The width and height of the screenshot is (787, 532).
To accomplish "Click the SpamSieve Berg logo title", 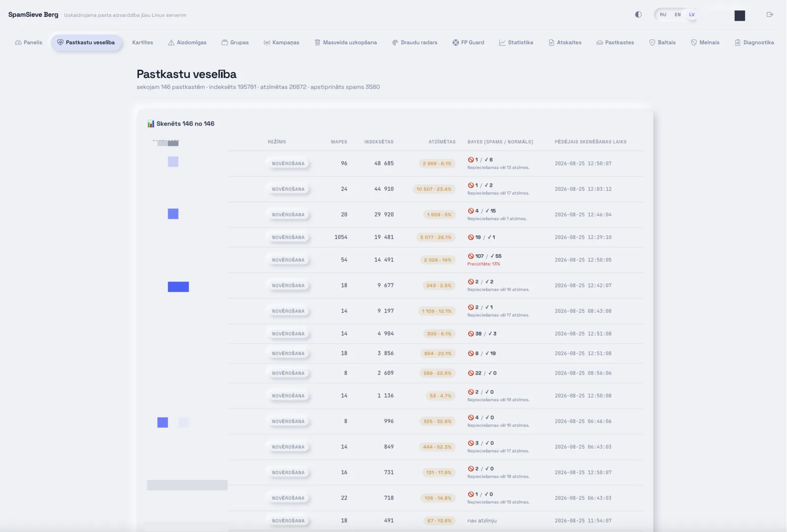I will 33,15.
